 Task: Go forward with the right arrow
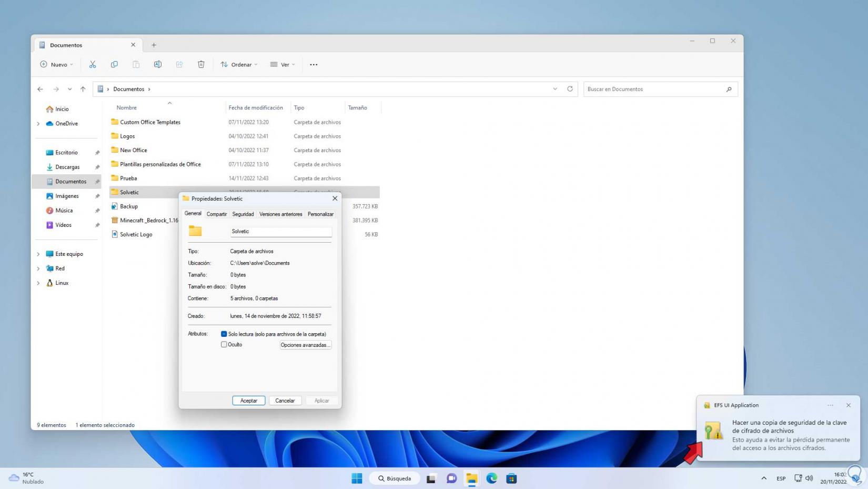[56, 89]
